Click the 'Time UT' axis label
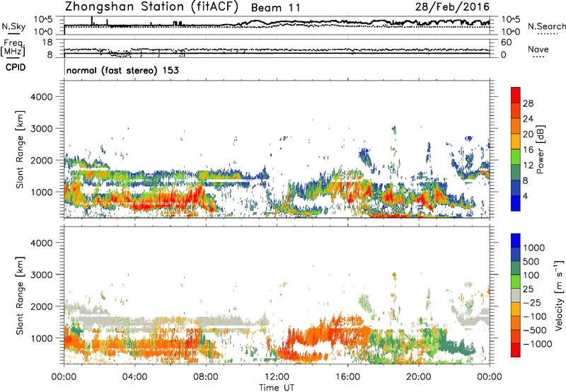The image size is (566, 392). coord(277,388)
